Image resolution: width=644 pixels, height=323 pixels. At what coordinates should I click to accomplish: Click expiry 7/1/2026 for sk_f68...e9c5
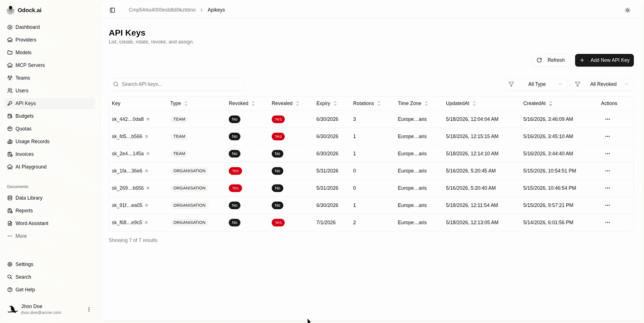326,222
